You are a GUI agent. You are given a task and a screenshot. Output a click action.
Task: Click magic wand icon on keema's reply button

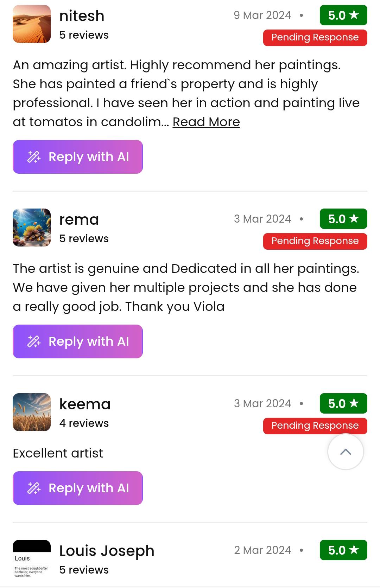(x=34, y=488)
